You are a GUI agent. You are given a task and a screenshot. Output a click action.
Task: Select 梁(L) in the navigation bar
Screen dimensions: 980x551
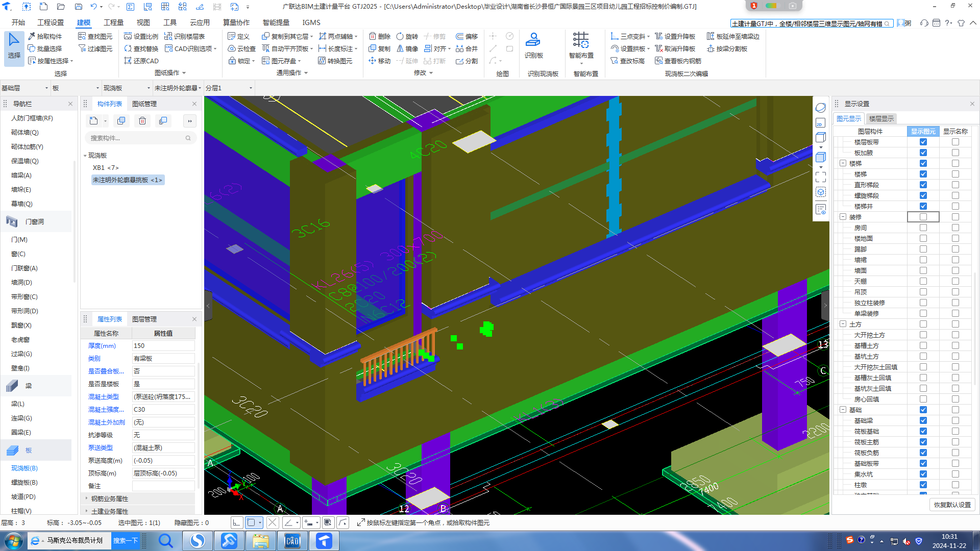(18, 404)
